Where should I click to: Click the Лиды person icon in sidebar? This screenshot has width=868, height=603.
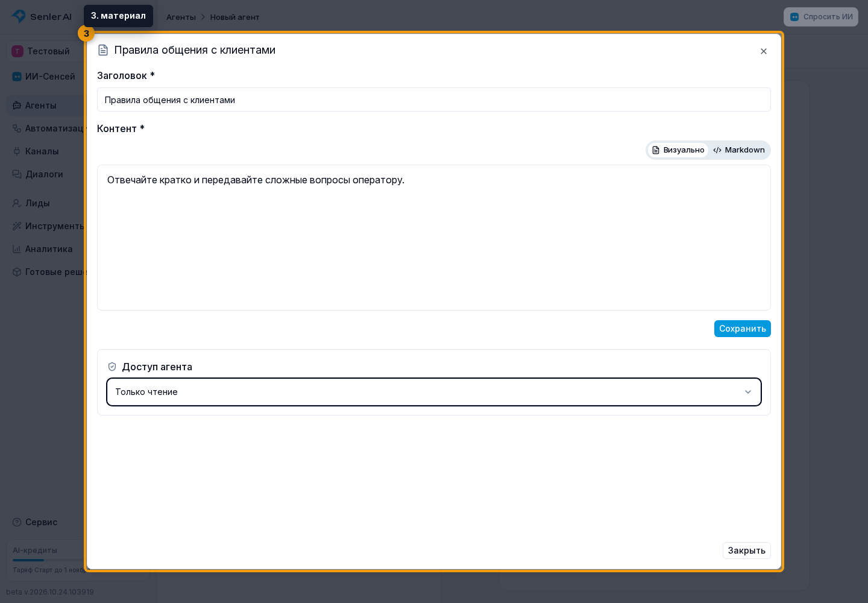click(x=17, y=203)
